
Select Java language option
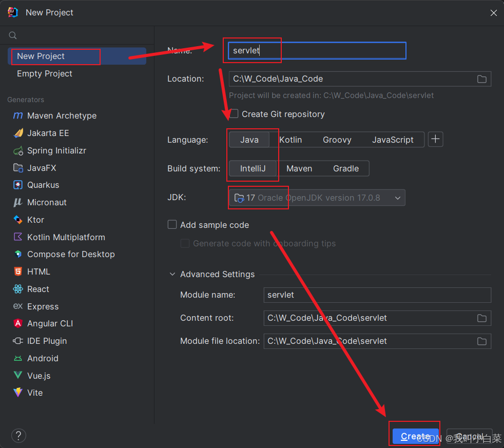tap(249, 140)
